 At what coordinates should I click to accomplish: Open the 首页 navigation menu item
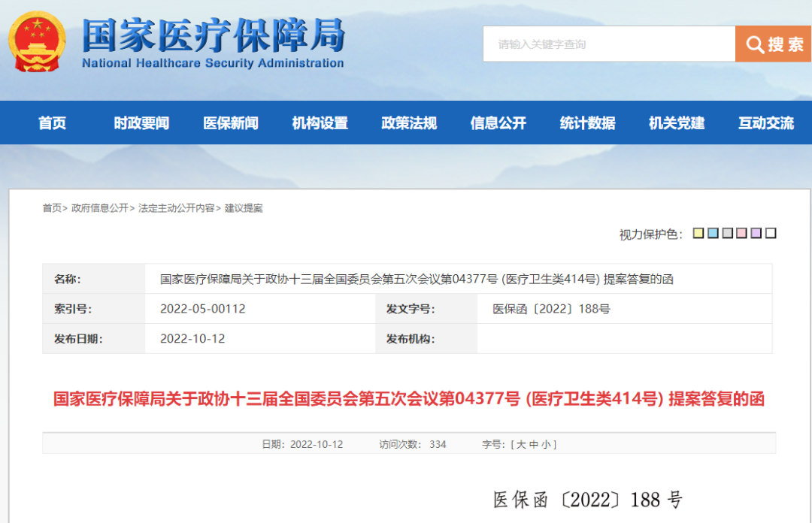[x=53, y=123]
